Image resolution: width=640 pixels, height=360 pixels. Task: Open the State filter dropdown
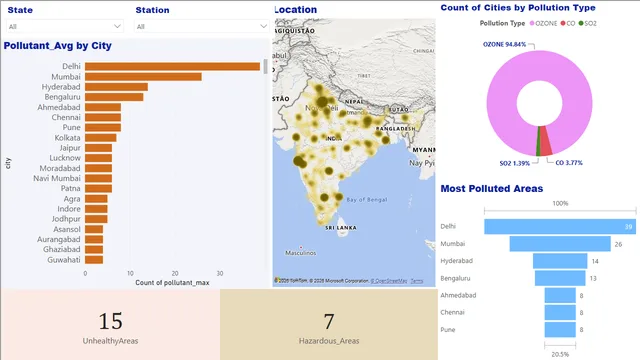tap(64, 26)
